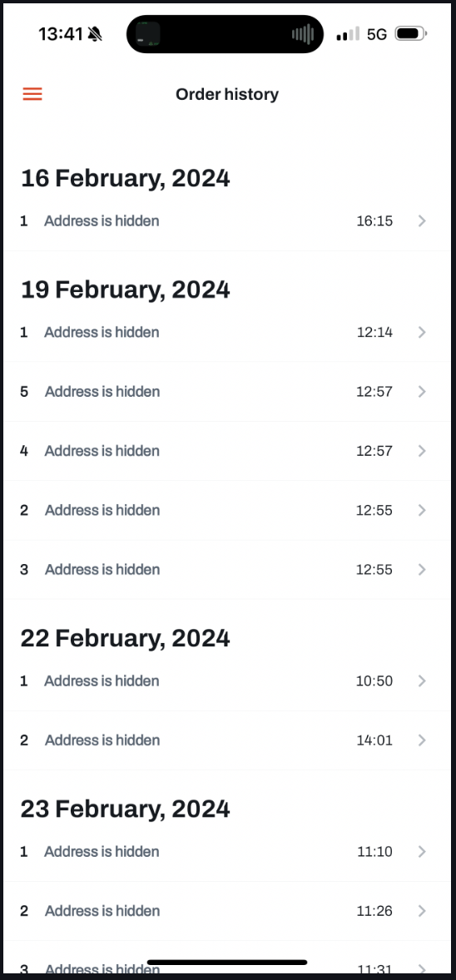Tap the audio waveform in Dynamic Island
This screenshot has width=456, height=980.
tap(303, 34)
